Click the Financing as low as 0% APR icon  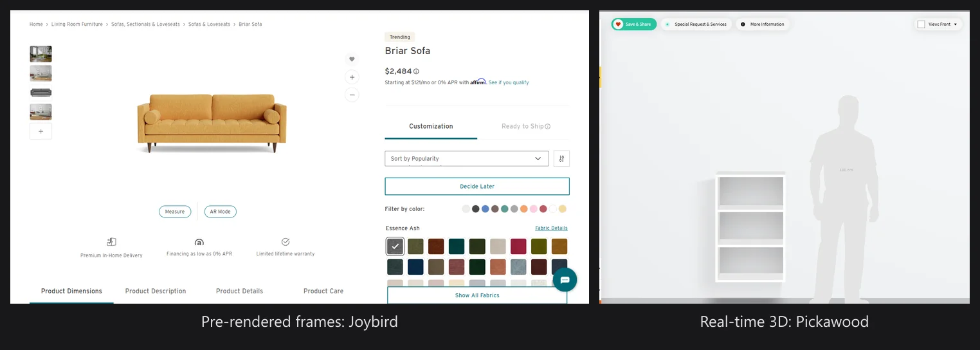click(199, 242)
